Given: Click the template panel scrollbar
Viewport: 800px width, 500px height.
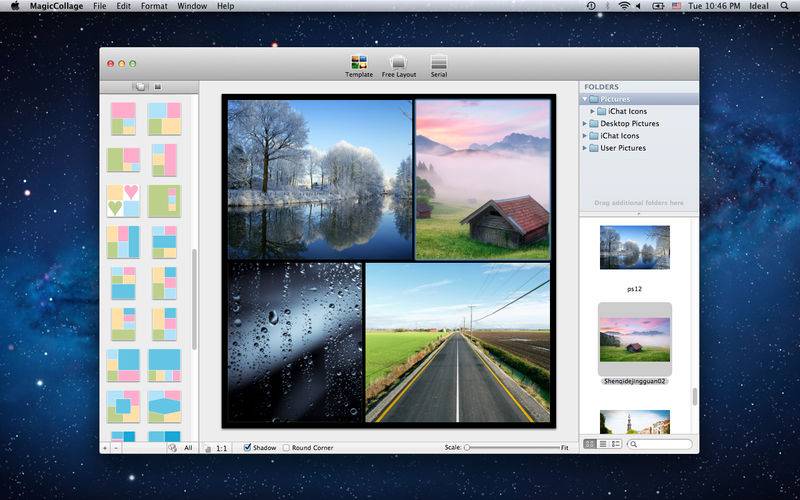Looking at the screenshot, I should 194,299.
